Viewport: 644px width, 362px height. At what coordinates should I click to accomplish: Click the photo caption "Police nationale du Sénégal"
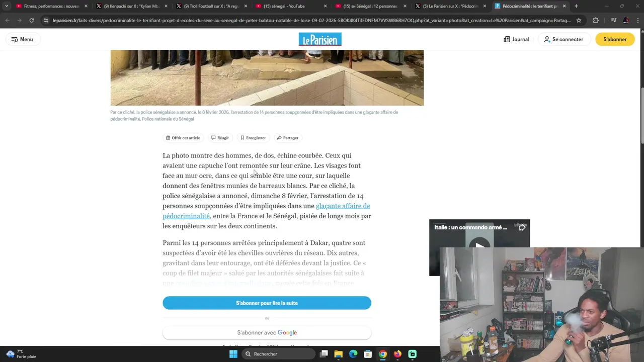(x=168, y=119)
